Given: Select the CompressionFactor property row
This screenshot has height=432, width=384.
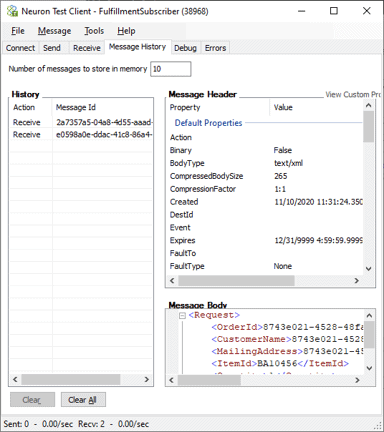Looking at the screenshot, I should coord(265,189).
